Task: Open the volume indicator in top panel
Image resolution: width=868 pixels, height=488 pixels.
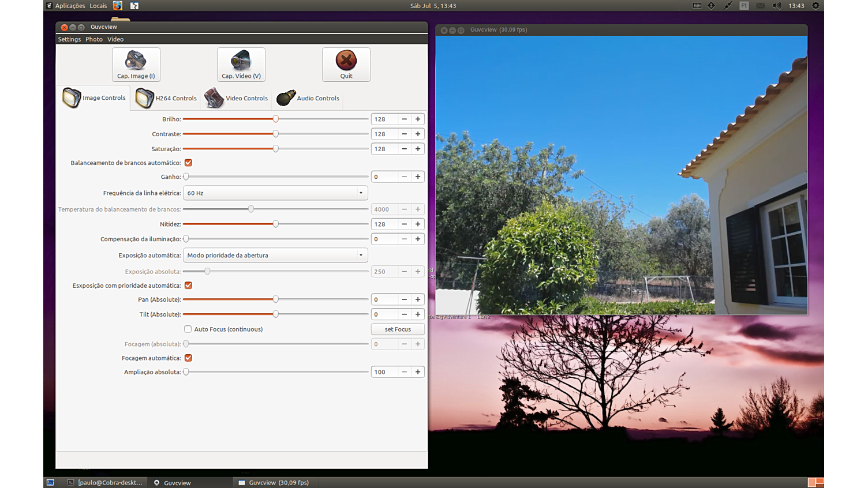Action: pos(777,6)
